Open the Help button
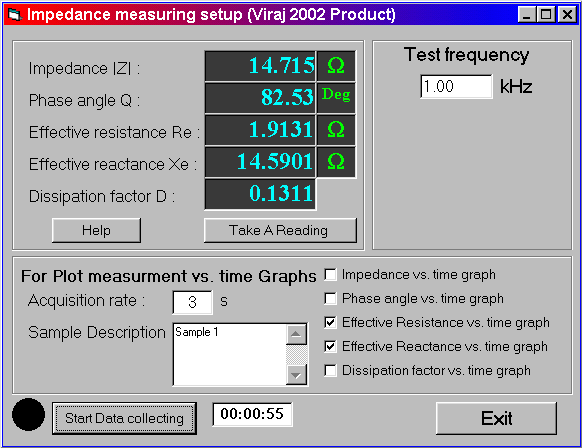Viewport: 582px width, 448px height. [97, 230]
